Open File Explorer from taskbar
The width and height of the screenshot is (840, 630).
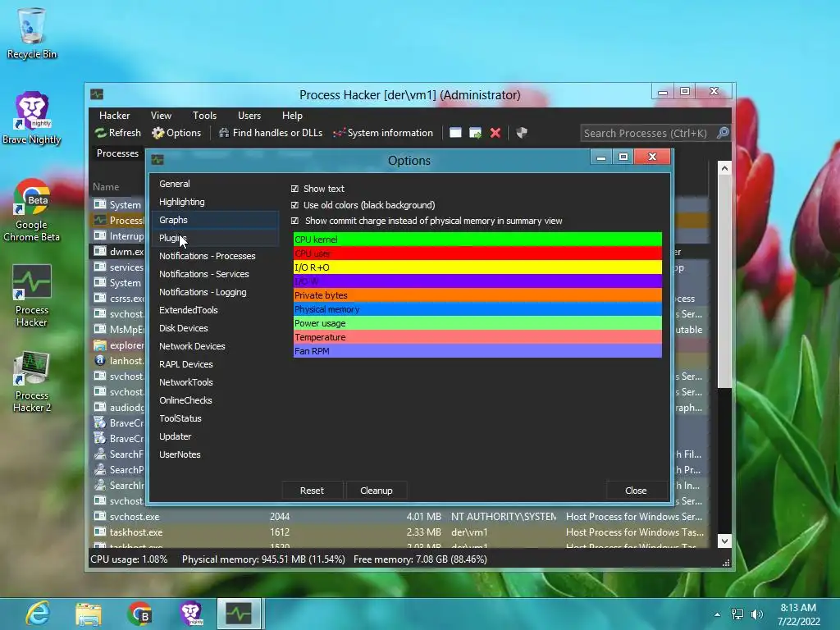[89, 614]
